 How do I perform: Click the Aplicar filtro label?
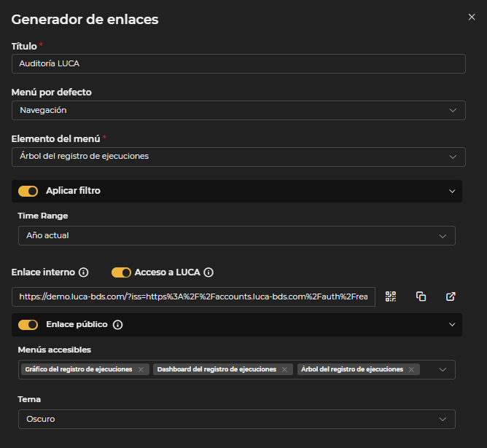coord(74,191)
